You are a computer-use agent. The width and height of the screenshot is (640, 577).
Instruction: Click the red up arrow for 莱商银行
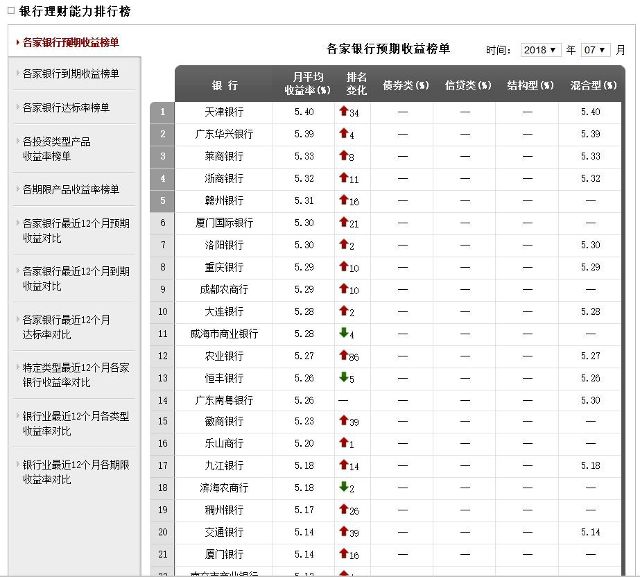(x=344, y=155)
